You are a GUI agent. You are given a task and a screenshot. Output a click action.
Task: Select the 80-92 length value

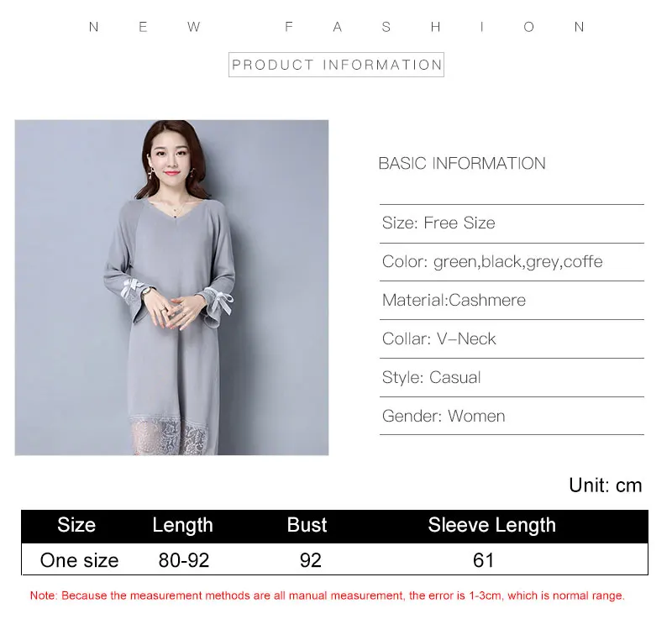click(x=184, y=560)
